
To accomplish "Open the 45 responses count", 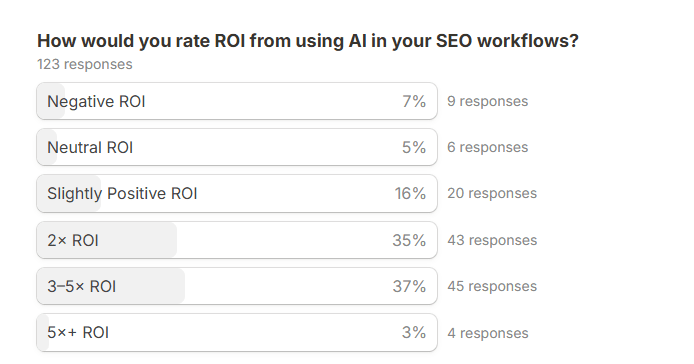I will tap(492, 287).
